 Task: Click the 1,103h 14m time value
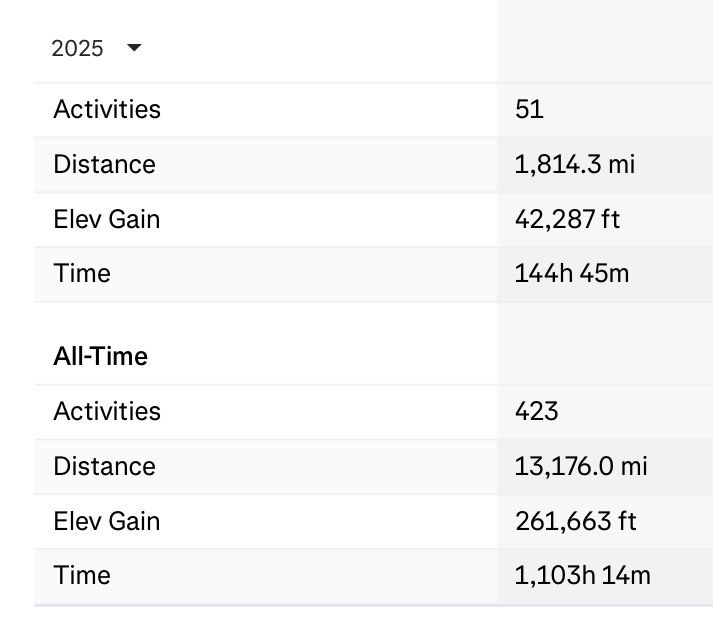tap(583, 575)
